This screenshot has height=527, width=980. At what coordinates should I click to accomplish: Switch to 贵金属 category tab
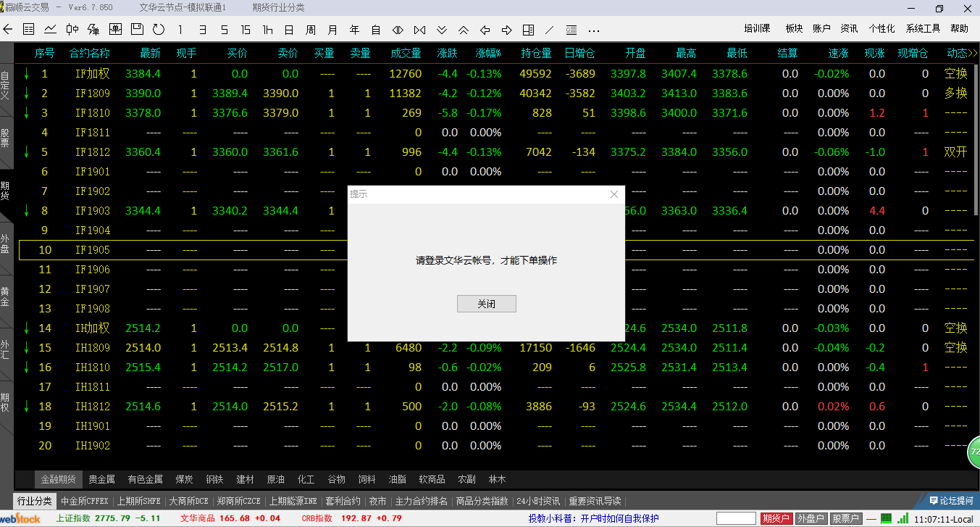[101, 479]
